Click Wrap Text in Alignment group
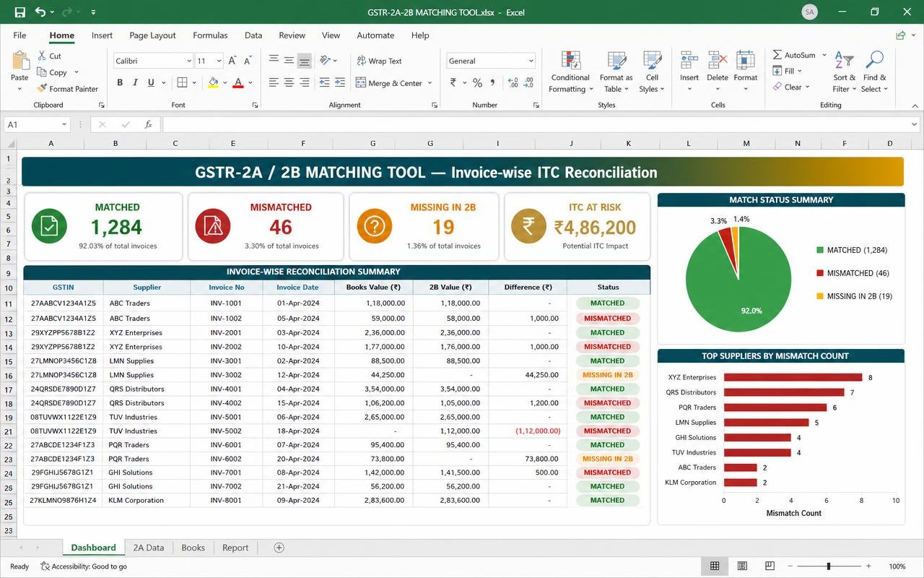 click(379, 61)
